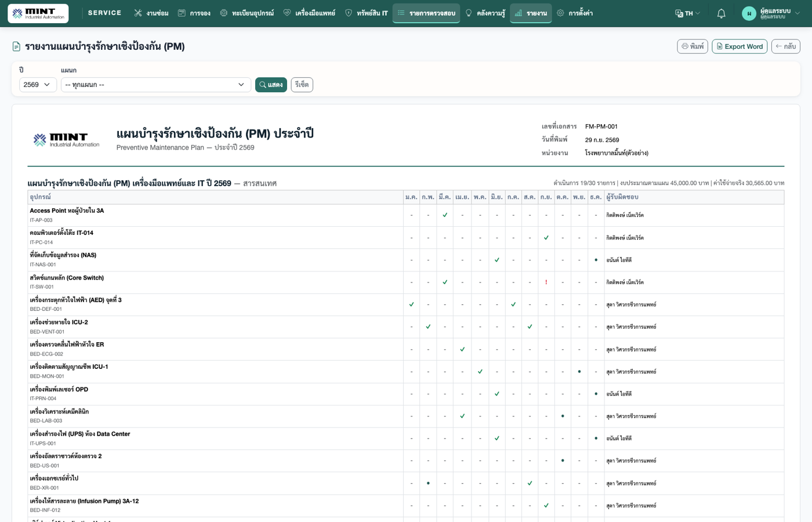The width and height of the screenshot is (812, 522).
Task: Click the ม.ค. check mark for AED จุดที่ 3
Action: (x=411, y=304)
